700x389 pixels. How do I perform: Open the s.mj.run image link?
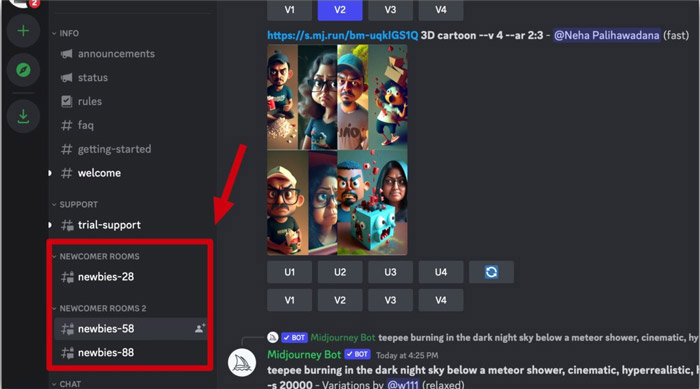pyautogui.click(x=342, y=35)
